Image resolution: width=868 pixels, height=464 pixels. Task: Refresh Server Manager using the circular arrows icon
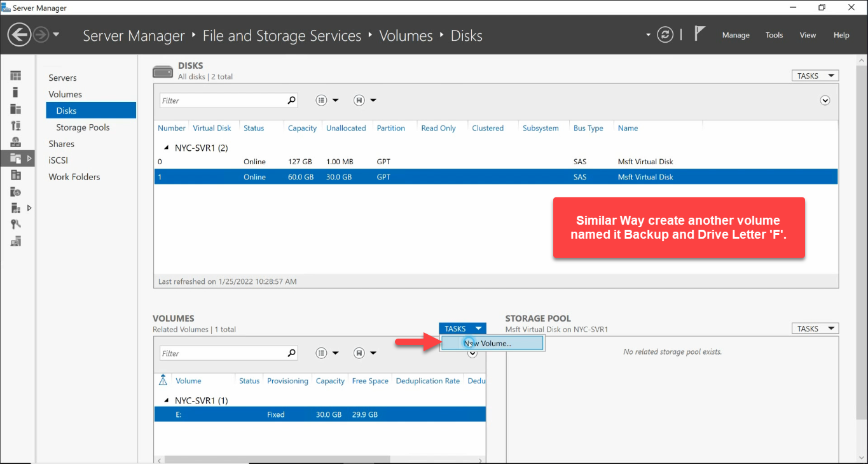tap(665, 34)
